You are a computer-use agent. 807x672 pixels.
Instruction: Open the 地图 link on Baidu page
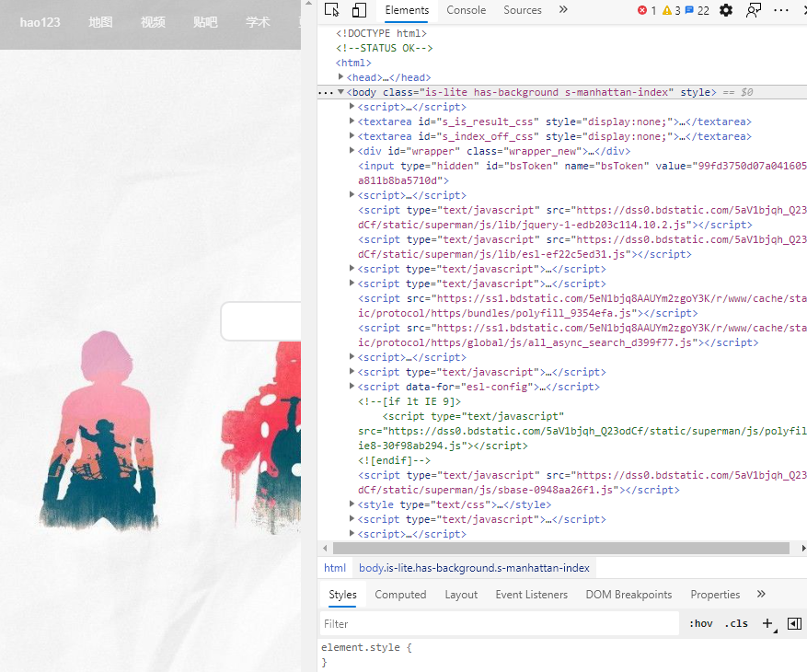pos(100,22)
